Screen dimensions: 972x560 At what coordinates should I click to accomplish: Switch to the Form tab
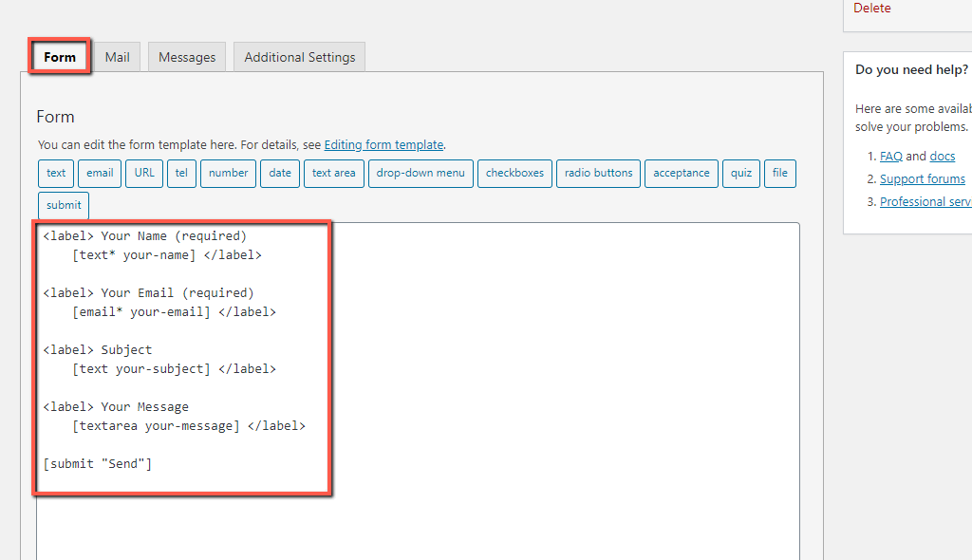click(x=60, y=57)
